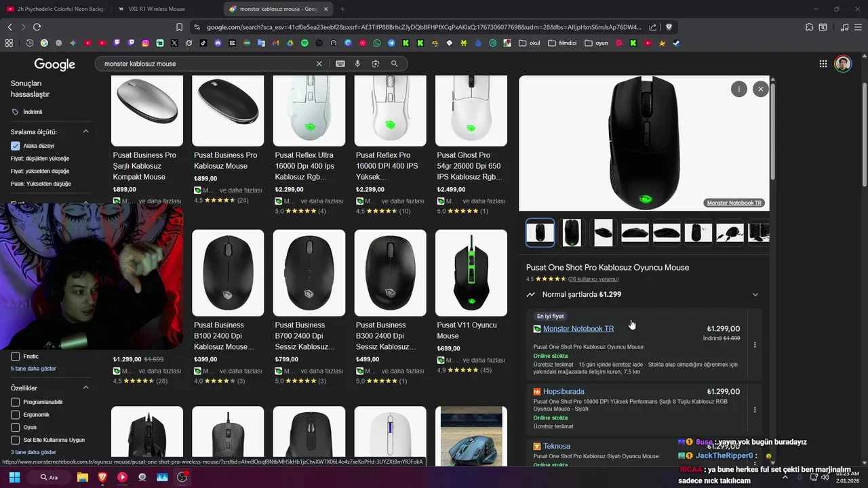Open the Steam bookmark in bookmarks bar
Viewport: 868px width, 488px height.
(676, 43)
